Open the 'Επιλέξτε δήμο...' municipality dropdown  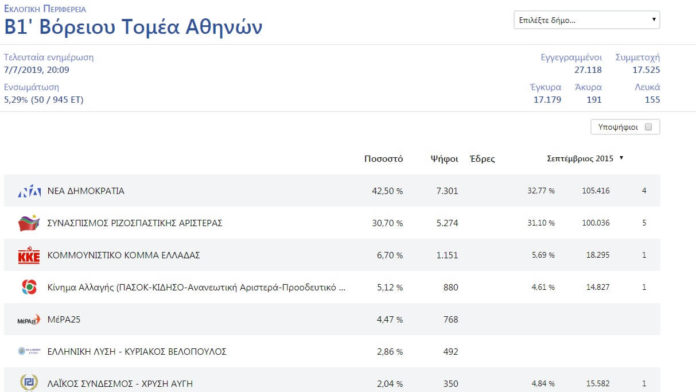(587, 20)
